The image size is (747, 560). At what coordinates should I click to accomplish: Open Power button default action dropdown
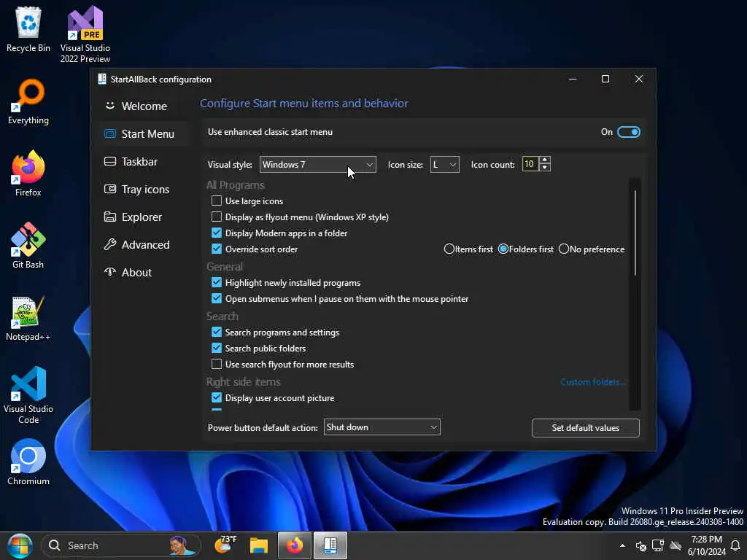pyautogui.click(x=382, y=427)
